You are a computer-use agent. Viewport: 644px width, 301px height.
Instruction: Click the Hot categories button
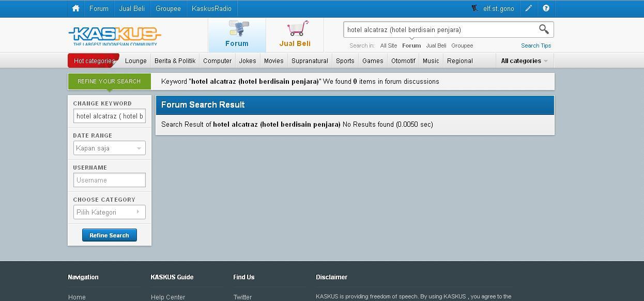[x=94, y=61]
